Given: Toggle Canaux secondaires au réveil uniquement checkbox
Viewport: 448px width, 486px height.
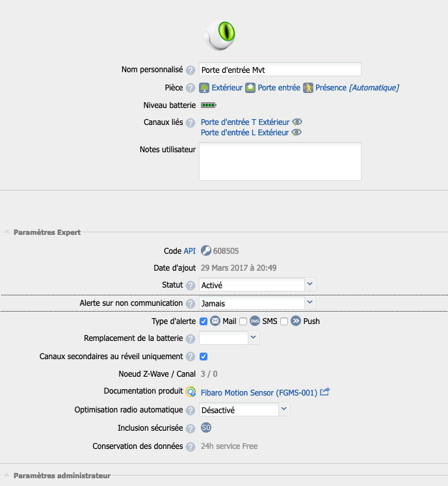Looking at the screenshot, I should (x=204, y=357).
